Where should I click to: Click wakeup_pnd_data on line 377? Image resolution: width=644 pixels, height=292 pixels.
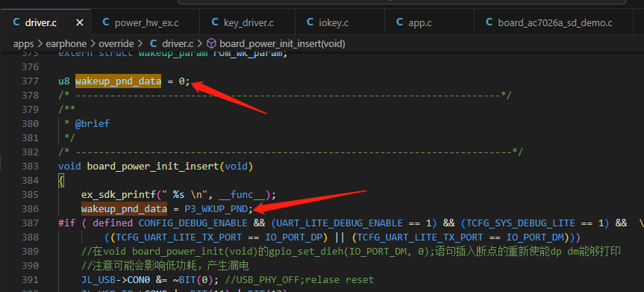coord(119,81)
